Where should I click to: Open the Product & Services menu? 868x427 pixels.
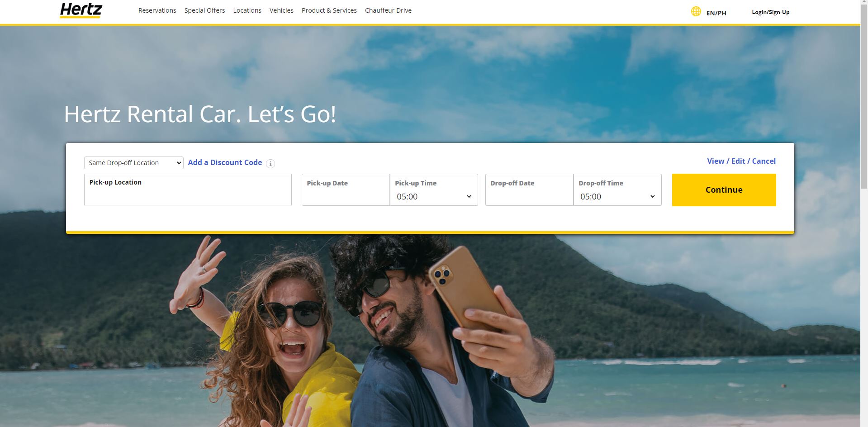point(329,10)
